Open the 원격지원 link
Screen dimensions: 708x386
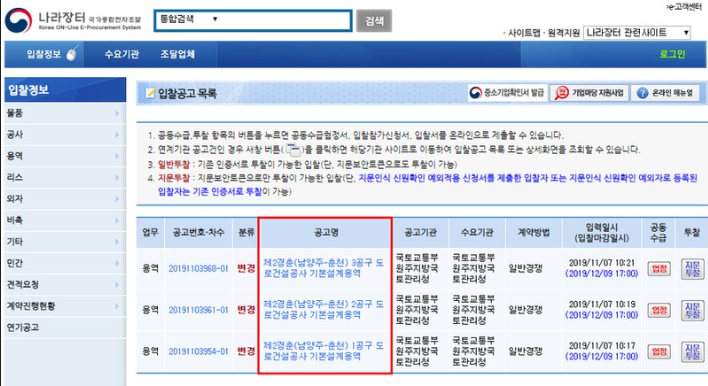tap(564, 33)
